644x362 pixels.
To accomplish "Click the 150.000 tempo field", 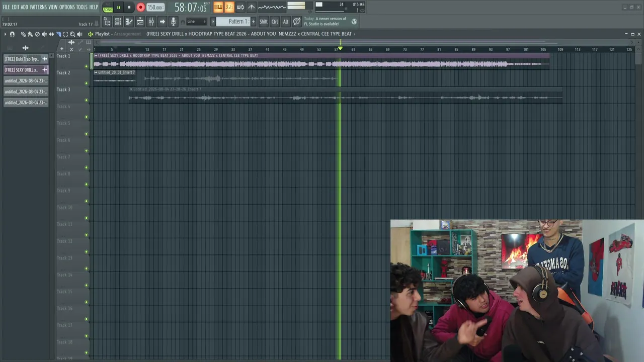I will 155,8.
